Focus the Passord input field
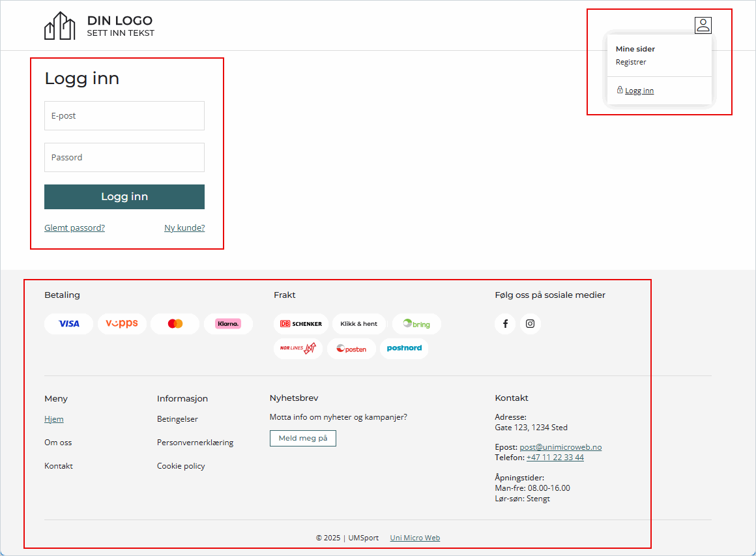 click(124, 158)
